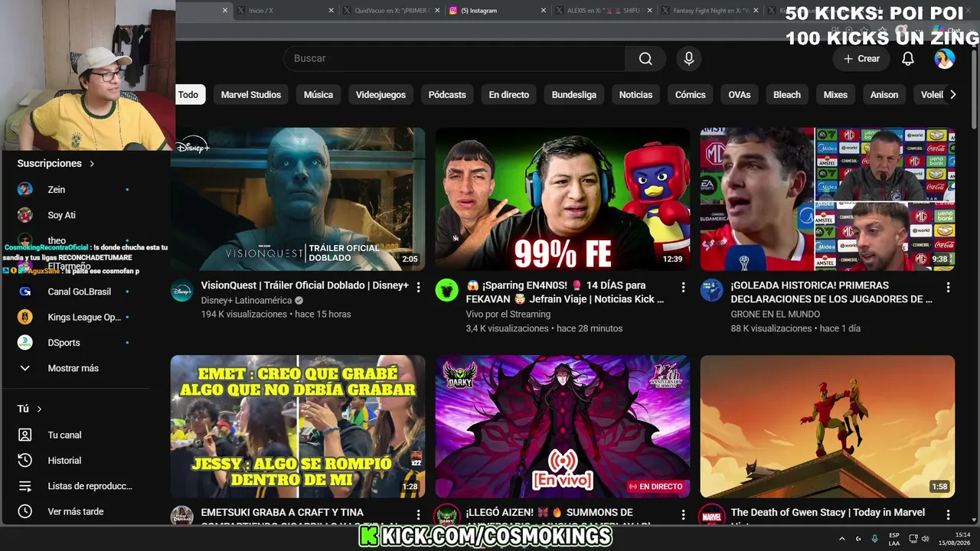Open the 99% FE video thumbnail
Image resolution: width=980 pixels, height=551 pixels.
click(x=563, y=199)
